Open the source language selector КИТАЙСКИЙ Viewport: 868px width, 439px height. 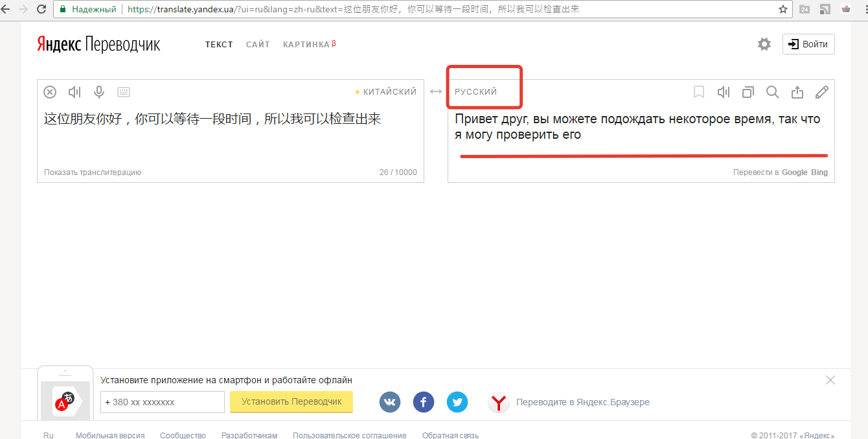pos(389,92)
